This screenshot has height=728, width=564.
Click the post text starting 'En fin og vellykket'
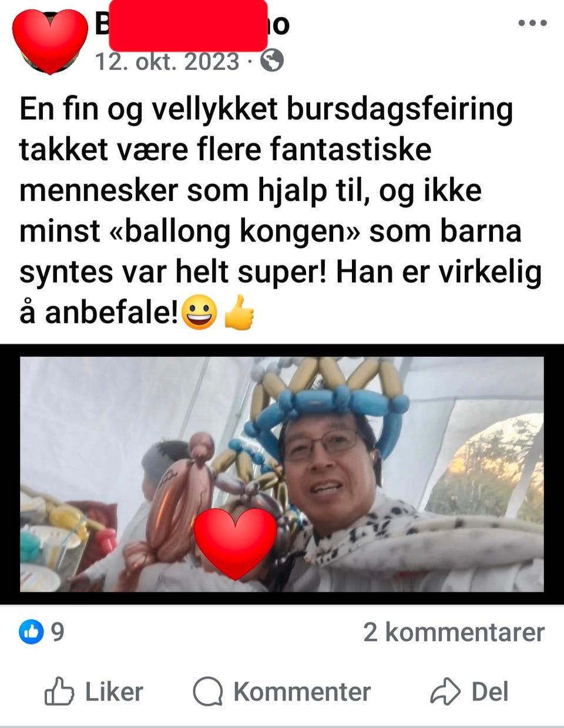[x=281, y=210]
